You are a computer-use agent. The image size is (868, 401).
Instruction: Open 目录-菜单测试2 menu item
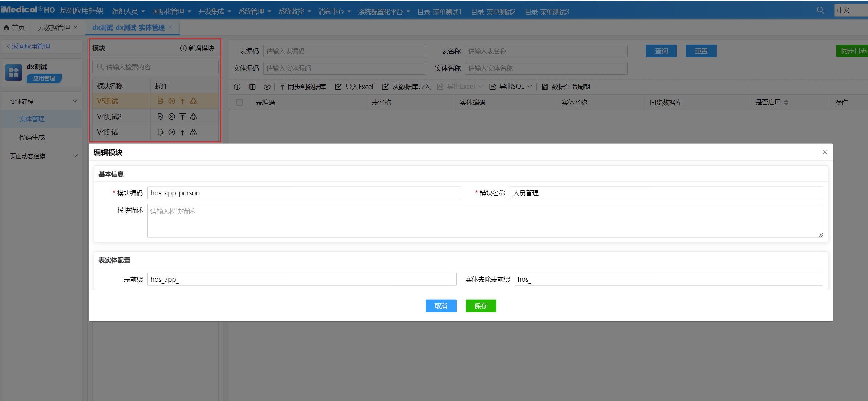coord(493,12)
